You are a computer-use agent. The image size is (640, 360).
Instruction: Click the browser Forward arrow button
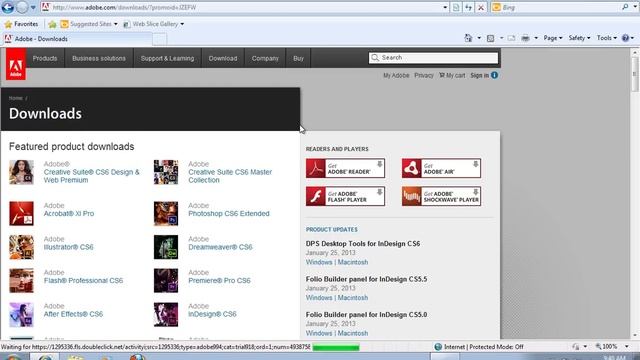(22, 7)
